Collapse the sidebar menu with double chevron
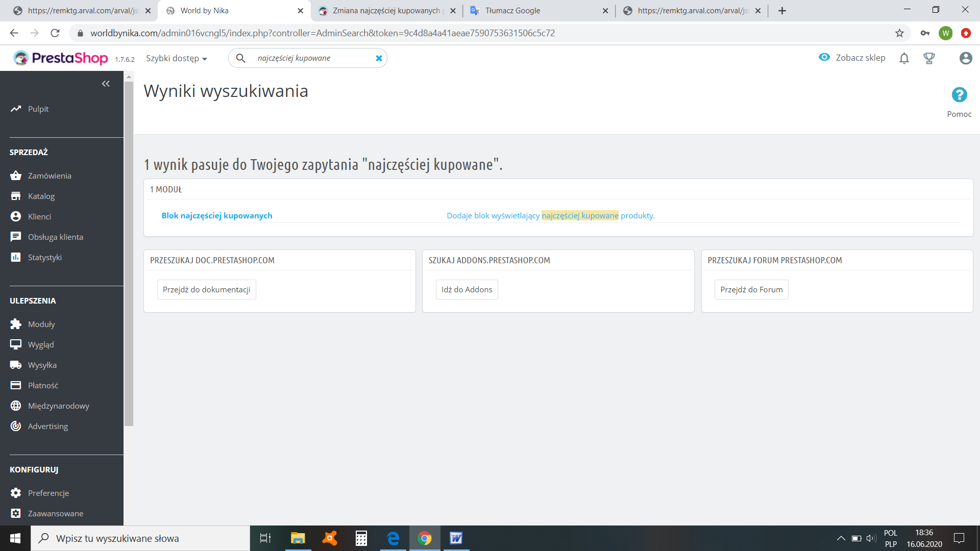980x551 pixels. tap(106, 84)
